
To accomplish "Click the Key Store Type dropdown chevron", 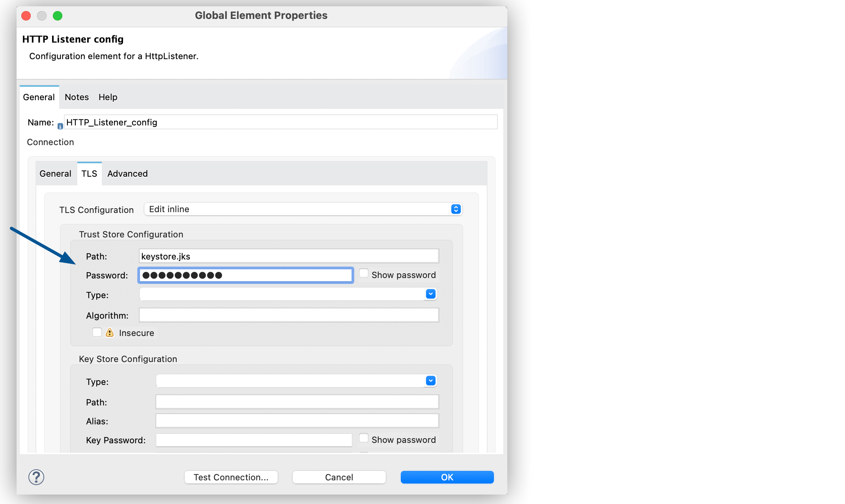I will point(431,381).
